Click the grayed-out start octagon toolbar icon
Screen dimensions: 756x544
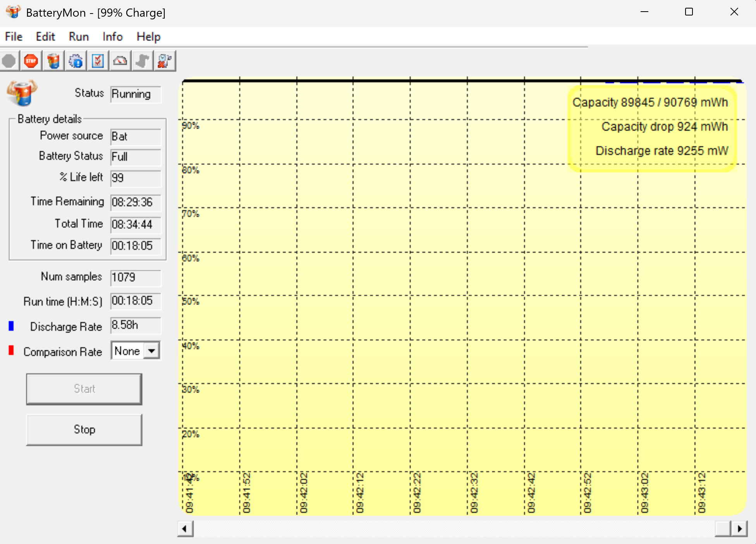(x=9, y=61)
